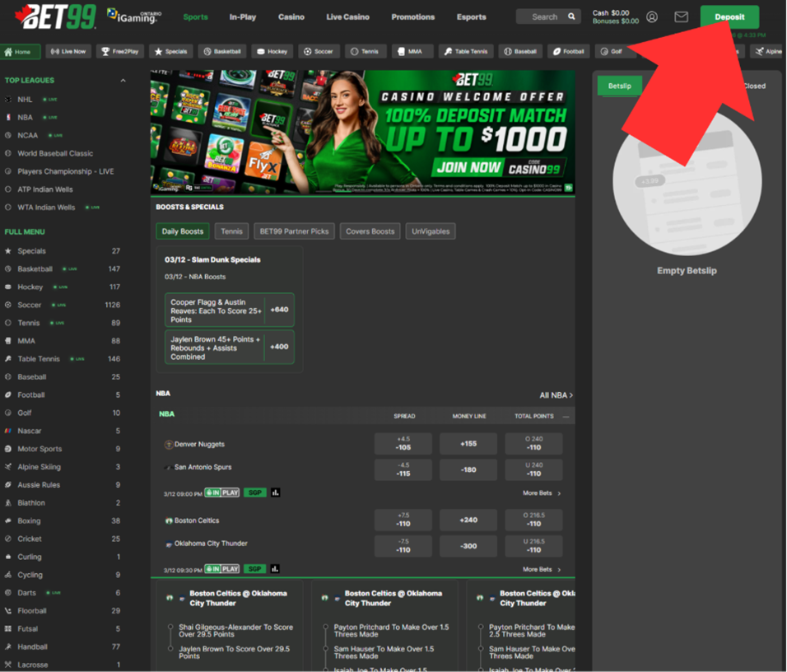Viewport: 787px width, 672px height.
Task: Click the BET99 logo in header
Action: 50,16
